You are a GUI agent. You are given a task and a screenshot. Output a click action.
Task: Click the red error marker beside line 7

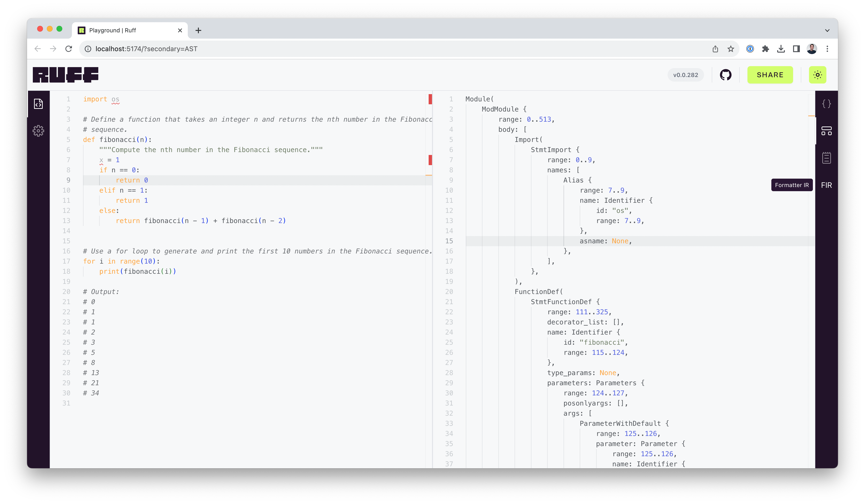pyautogui.click(x=430, y=160)
